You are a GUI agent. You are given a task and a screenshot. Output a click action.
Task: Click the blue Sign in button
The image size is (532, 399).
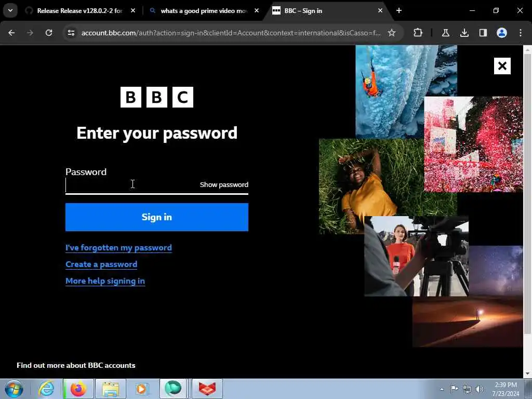tap(157, 217)
